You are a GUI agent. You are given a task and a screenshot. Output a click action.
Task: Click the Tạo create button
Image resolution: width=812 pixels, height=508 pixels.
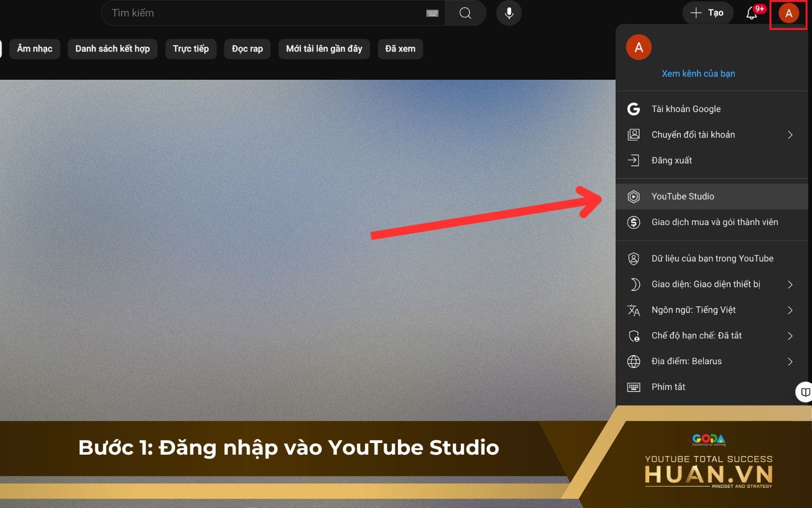pyautogui.click(x=708, y=13)
